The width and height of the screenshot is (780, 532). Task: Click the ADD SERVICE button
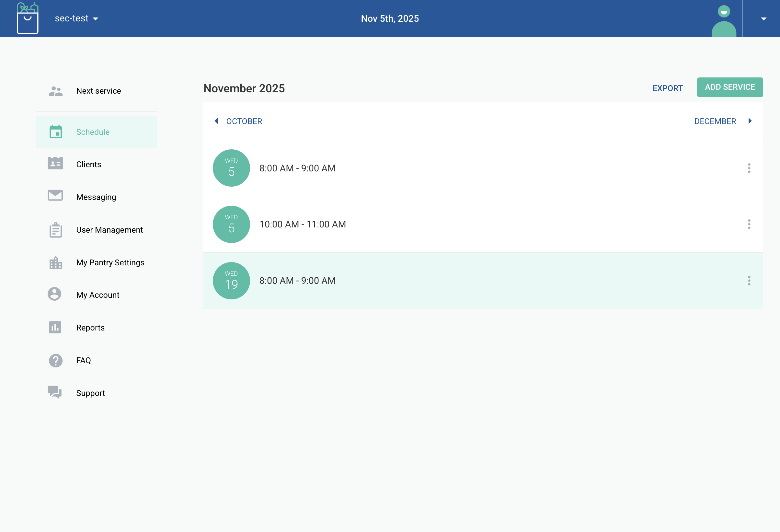click(730, 87)
